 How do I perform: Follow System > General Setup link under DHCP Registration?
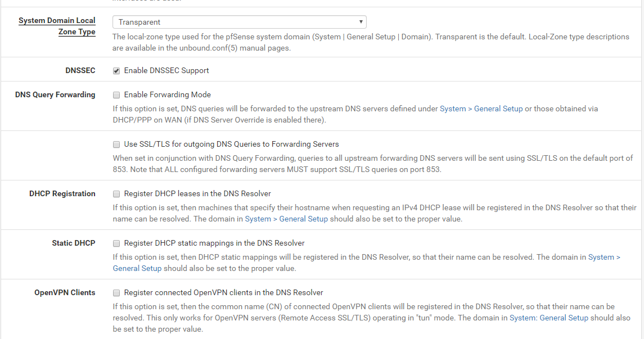click(286, 219)
